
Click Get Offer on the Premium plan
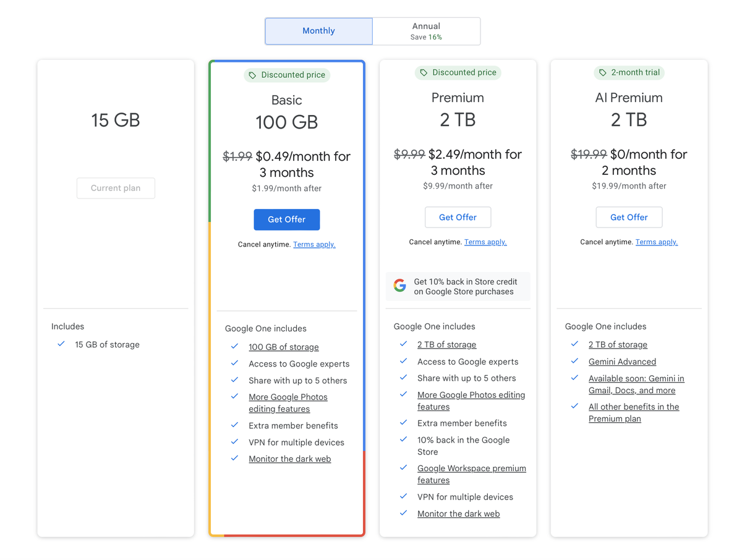tap(458, 217)
